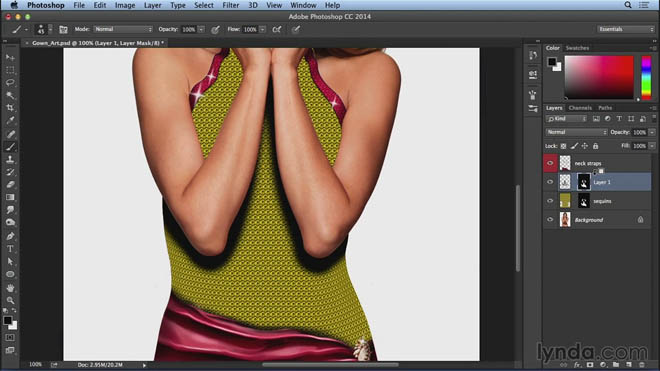This screenshot has width=660, height=371.
Task: Open the Essentials workspace dropdown
Action: 625,29
